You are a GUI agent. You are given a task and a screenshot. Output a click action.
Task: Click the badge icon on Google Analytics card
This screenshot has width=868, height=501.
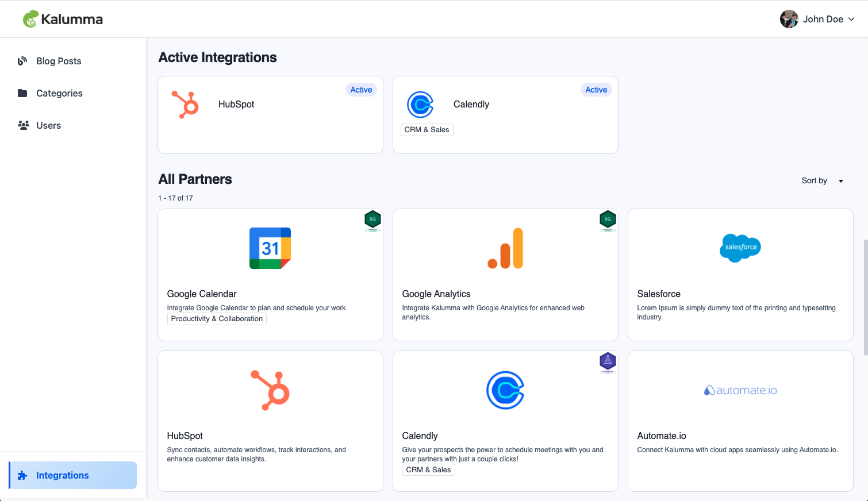pos(608,221)
